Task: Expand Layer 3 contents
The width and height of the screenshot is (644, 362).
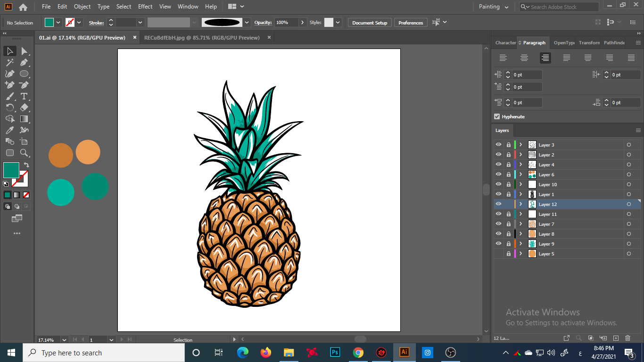Action: pos(521,145)
